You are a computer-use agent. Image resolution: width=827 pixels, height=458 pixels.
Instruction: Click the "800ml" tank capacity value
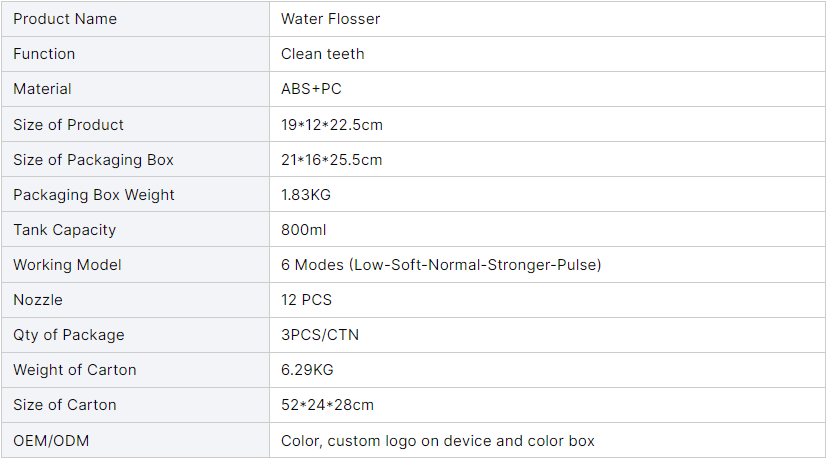(x=304, y=230)
